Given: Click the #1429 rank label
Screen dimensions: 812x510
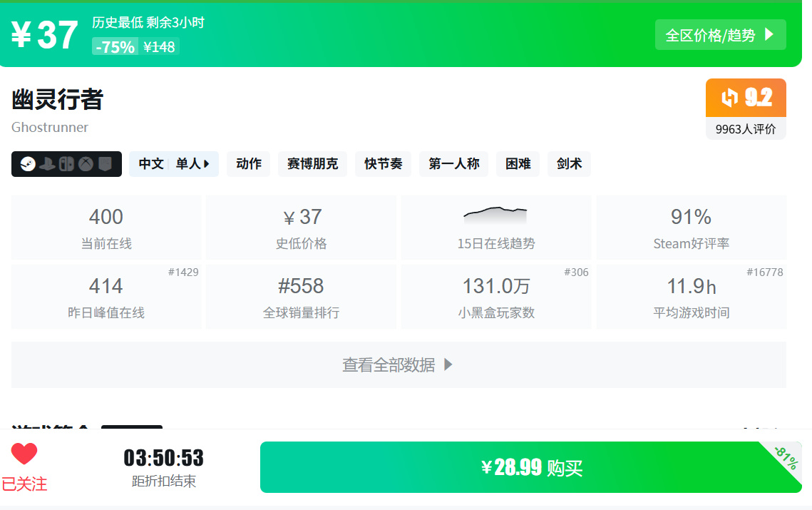Looking at the screenshot, I should coord(183,272).
